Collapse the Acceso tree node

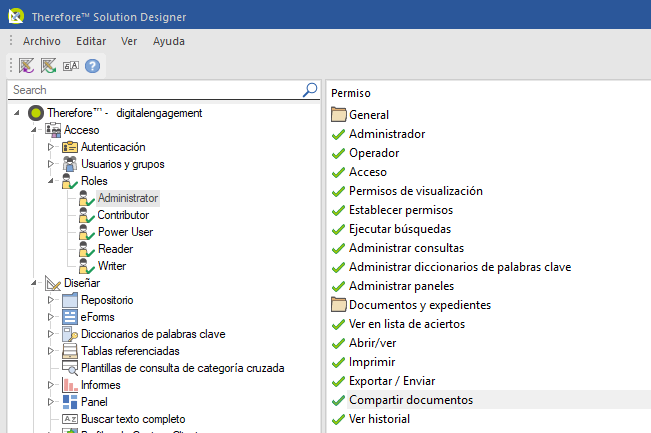(x=34, y=130)
